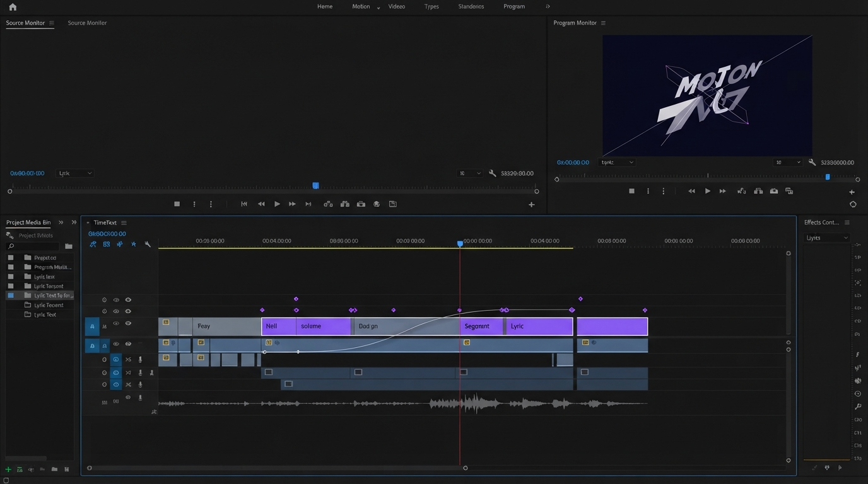868x484 pixels.
Task: Toggle eye visibility on topmost video track
Action: 128,300
